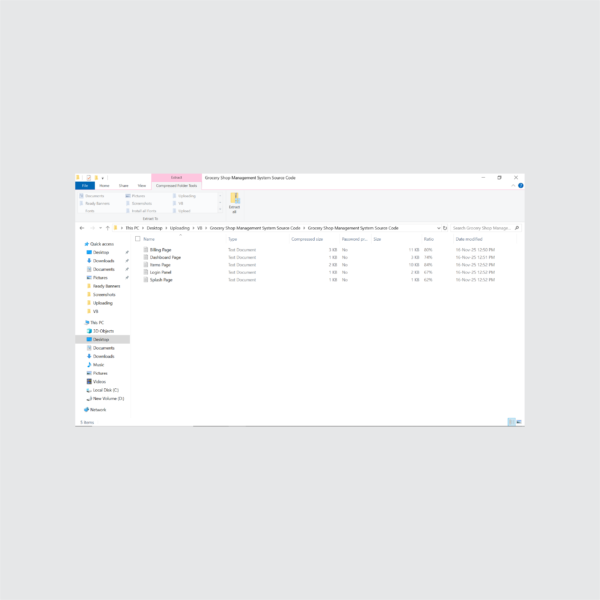This screenshot has width=600, height=600.
Task: Open the address bar history dropdown
Action: tap(439, 228)
